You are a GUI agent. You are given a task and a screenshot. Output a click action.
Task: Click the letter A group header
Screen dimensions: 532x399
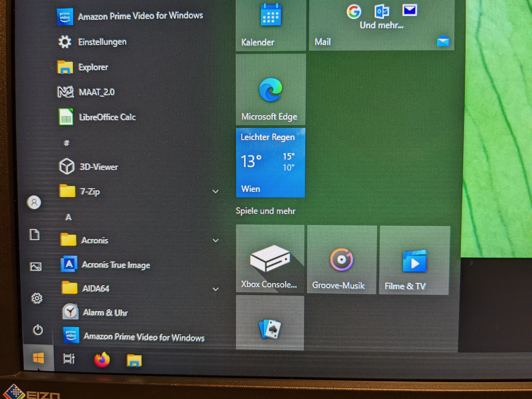coord(69,217)
